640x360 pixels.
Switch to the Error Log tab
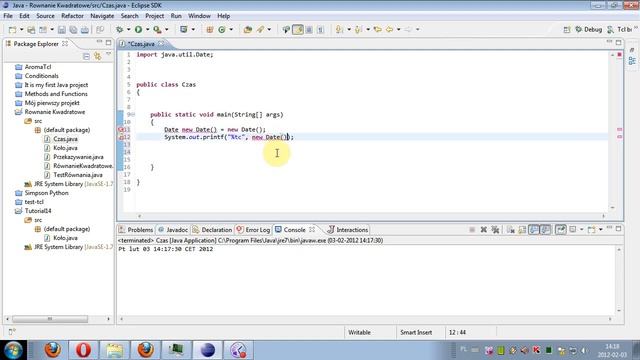click(253, 230)
